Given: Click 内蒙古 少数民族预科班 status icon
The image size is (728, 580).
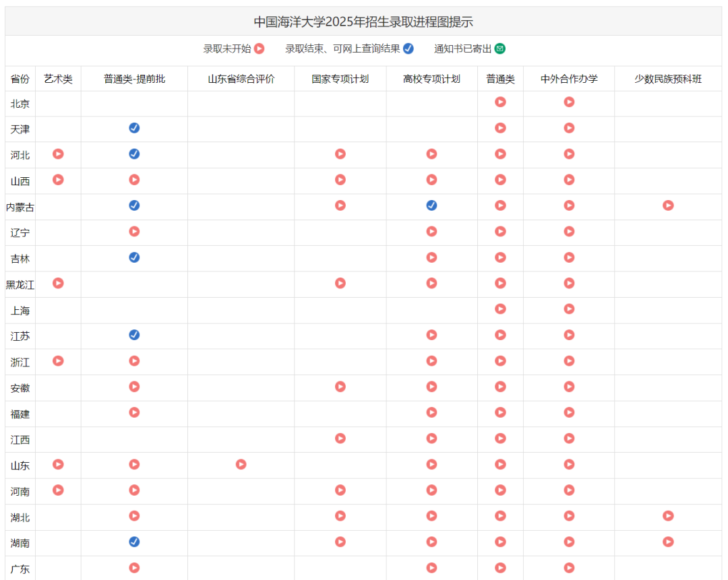Looking at the screenshot, I should (x=668, y=205).
